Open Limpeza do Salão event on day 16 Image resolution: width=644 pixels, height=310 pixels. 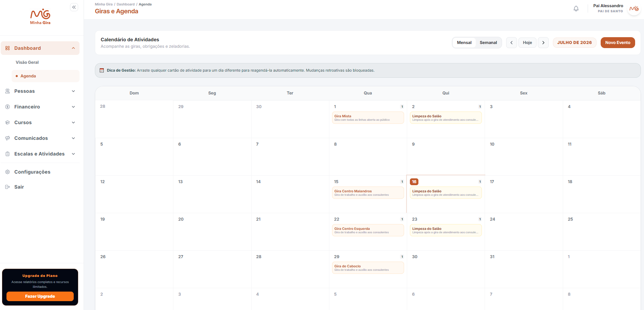tap(446, 193)
